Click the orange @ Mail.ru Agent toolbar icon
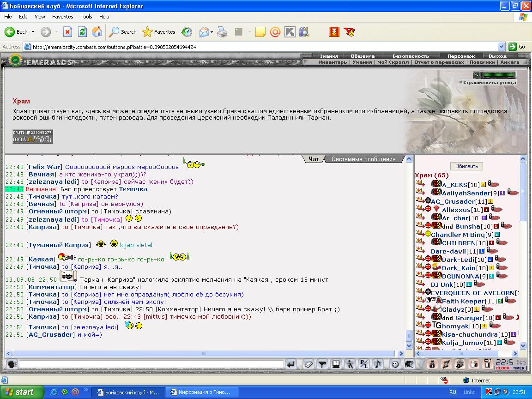Image resolution: width=532 pixels, height=399 pixels. (275, 32)
